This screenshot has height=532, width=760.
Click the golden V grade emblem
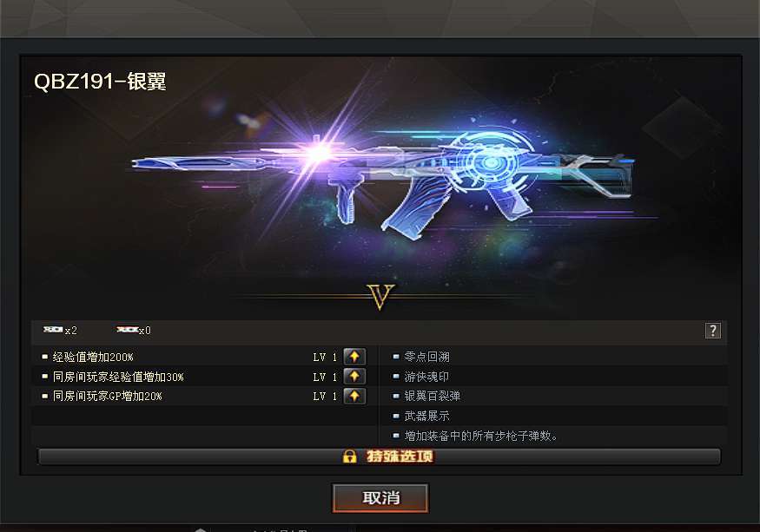(380, 297)
